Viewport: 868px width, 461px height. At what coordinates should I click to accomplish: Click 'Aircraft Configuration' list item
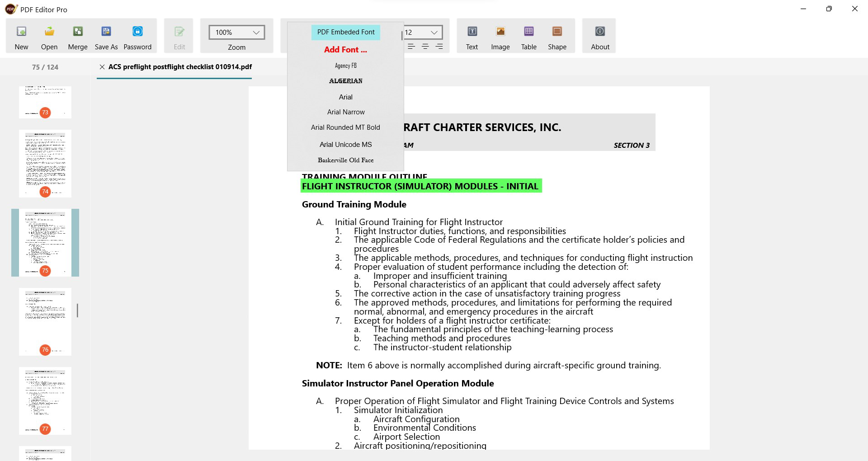pos(416,419)
